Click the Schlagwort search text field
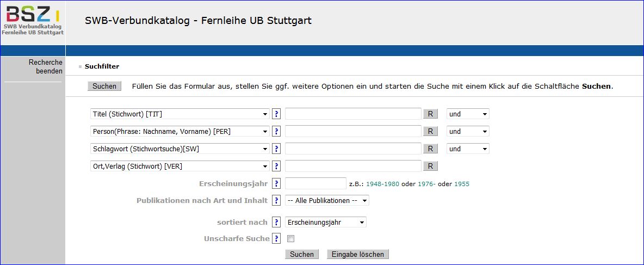This screenshot has height=265, width=644. tap(353, 149)
